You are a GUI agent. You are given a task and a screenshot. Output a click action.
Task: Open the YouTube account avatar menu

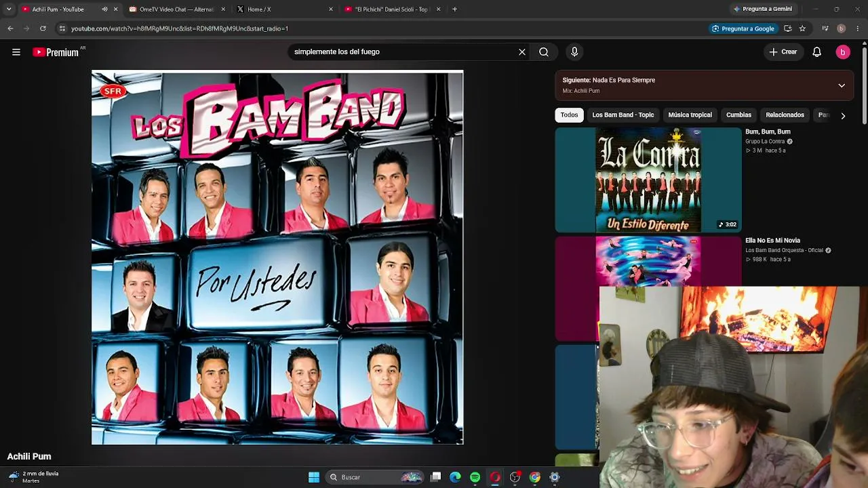coord(843,52)
